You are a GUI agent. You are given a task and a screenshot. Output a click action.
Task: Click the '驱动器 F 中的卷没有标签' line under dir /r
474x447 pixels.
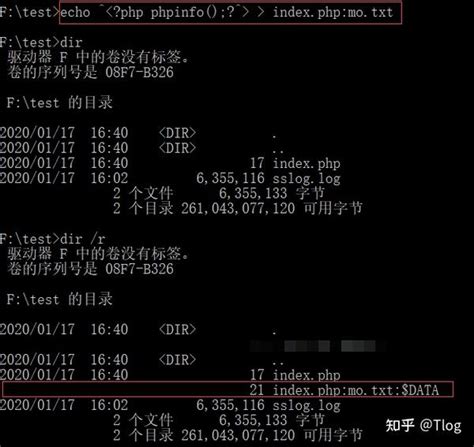click(x=98, y=254)
